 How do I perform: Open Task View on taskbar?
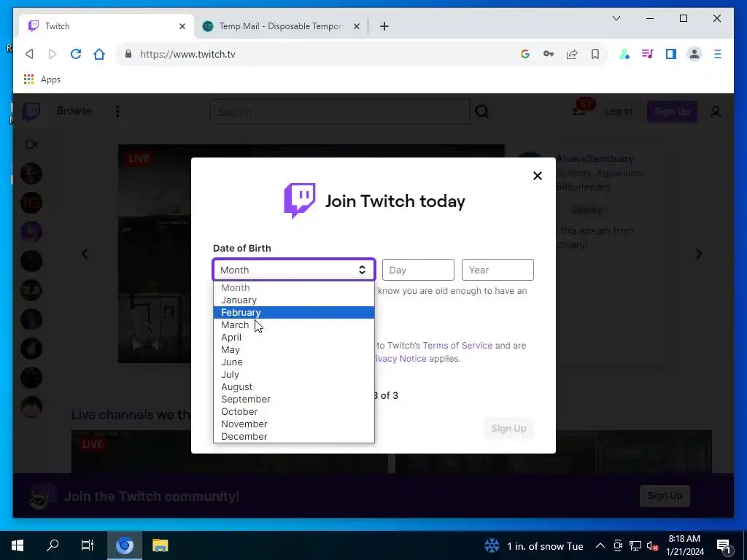click(x=88, y=545)
